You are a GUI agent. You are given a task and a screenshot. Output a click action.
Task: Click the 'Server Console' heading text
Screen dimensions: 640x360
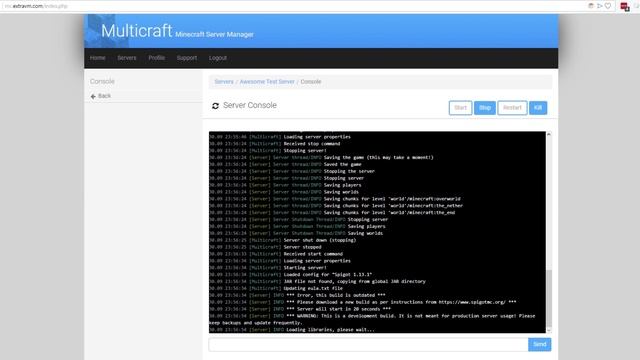coord(250,105)
